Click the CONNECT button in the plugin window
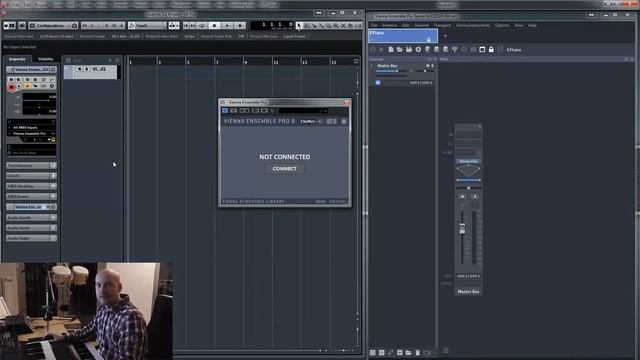 (x=284, y=169)
